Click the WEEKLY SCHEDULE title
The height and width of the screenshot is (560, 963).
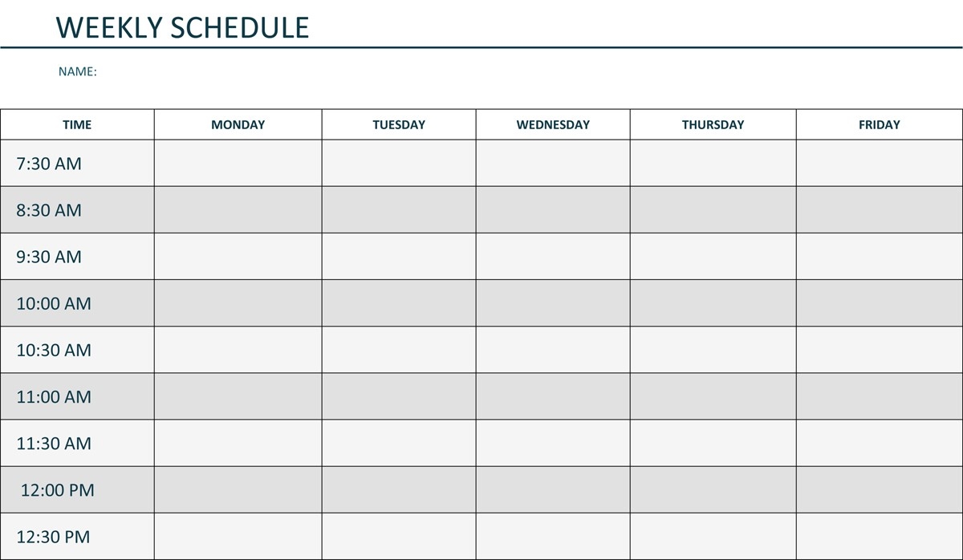pyautogui.click(x=182, y=27)
